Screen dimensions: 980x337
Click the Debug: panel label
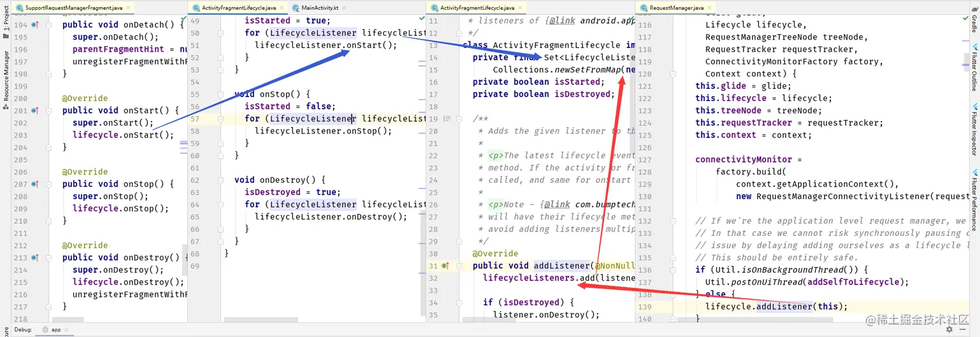(x=23, y=329)
